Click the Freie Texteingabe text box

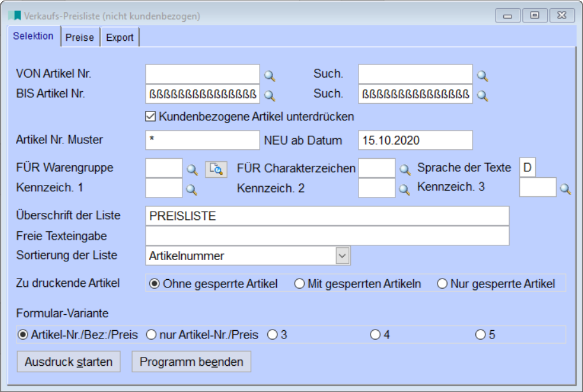click(327, 236)
